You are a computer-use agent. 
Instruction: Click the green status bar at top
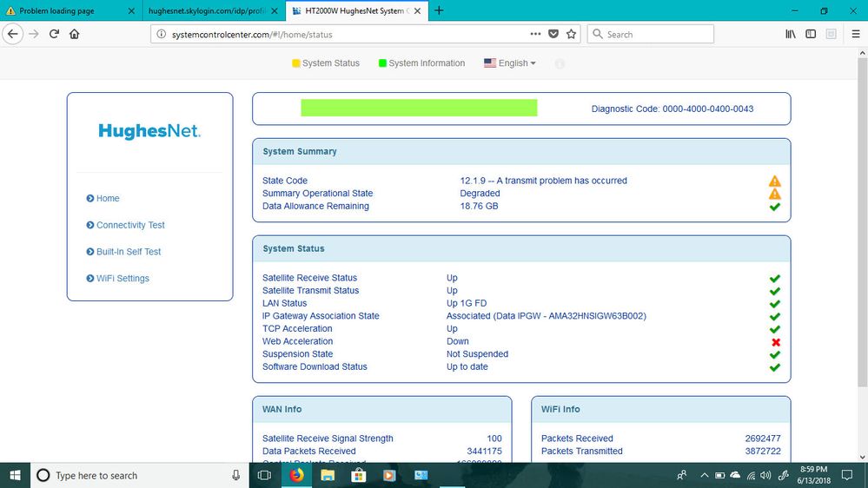pos(419,109)
